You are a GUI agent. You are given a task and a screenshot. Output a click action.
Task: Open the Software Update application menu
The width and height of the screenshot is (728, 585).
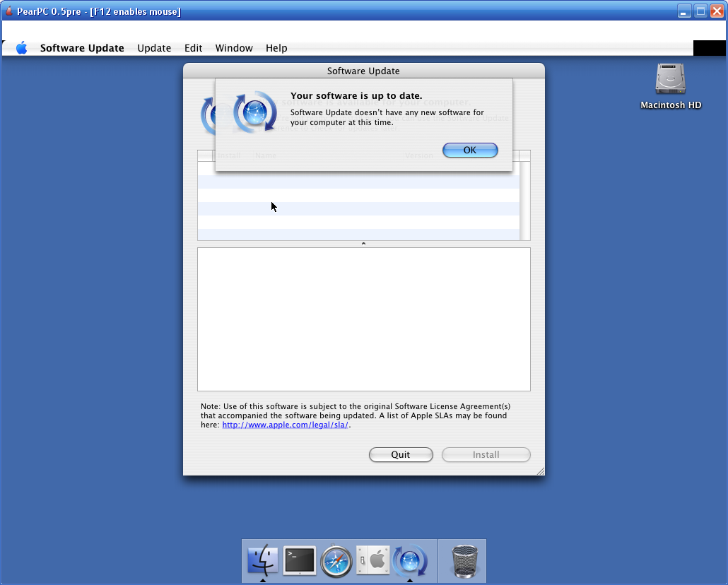(82, 48)
